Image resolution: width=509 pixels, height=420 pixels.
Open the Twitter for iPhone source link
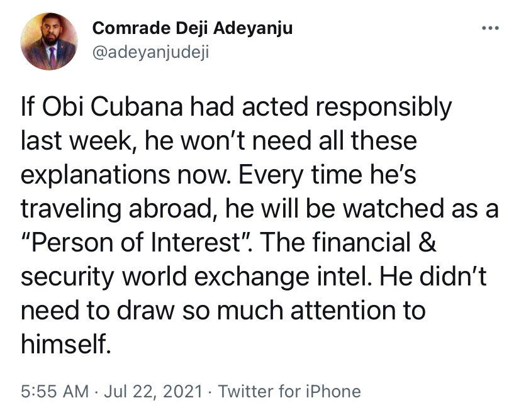(x=289, y=391)
